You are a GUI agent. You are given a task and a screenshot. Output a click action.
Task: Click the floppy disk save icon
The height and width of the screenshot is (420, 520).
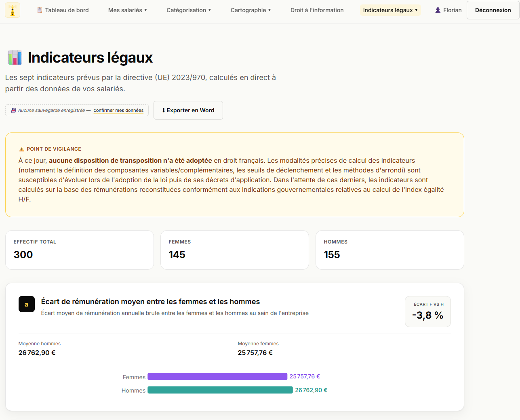(x=14, y=110)
